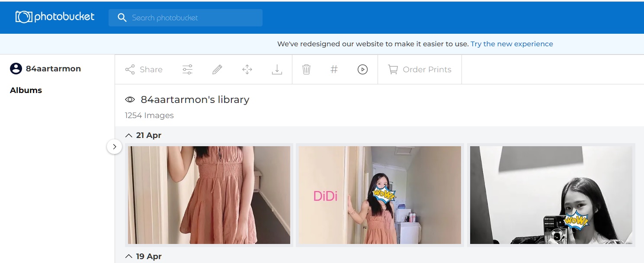Open the adjustments sliders tool
Screen dimensions: 644x263
pos(187,70)
